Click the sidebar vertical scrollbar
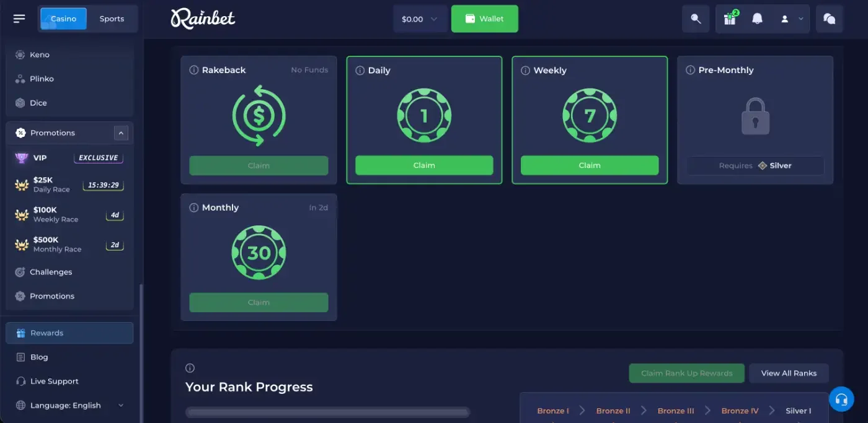 pos(140,353)
